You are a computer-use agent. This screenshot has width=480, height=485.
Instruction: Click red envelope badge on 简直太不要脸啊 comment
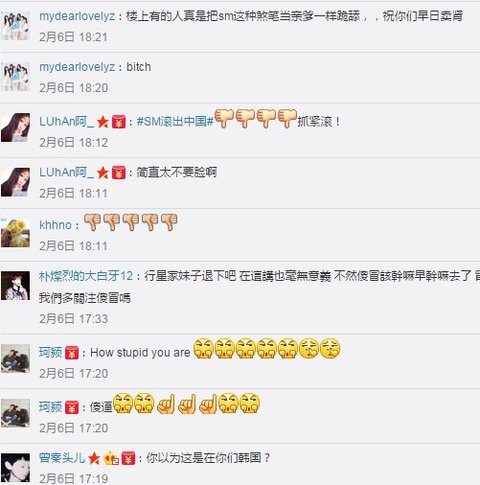[x=119, y=173]
